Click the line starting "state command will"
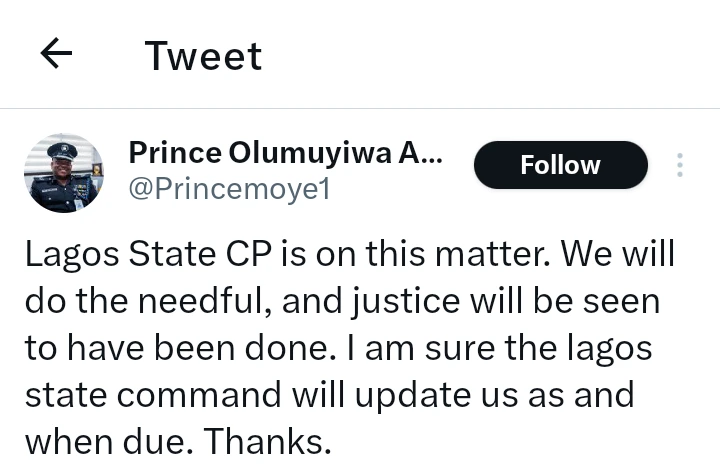 coord(330,395)
